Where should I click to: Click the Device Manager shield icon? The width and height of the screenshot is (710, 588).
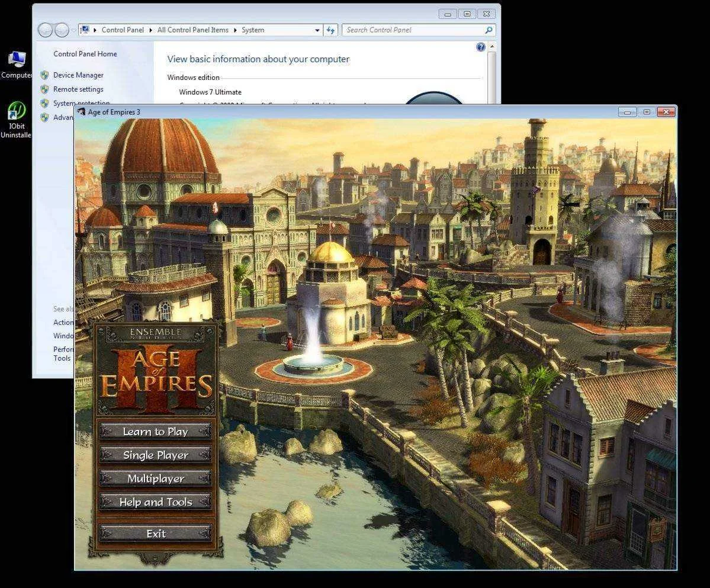pos(44,75)
